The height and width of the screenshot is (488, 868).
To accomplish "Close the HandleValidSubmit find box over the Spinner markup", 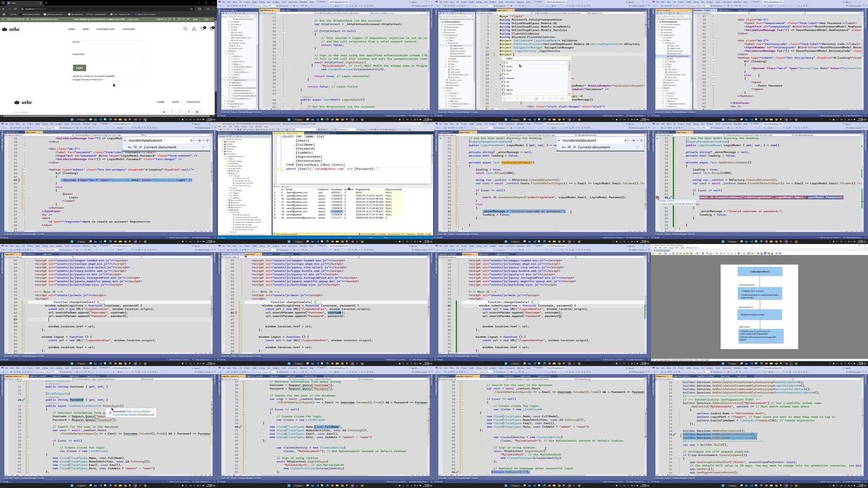I will [x=207, y=140].
